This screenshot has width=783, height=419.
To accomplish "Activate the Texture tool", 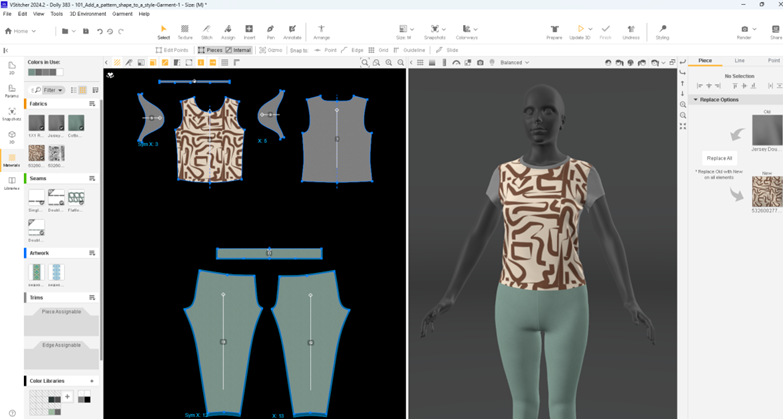I will click(x=185, y=31).
